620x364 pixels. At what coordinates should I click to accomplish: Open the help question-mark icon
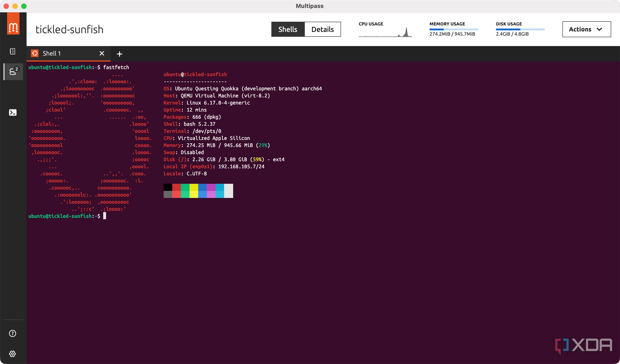click(x=13, y=333)
